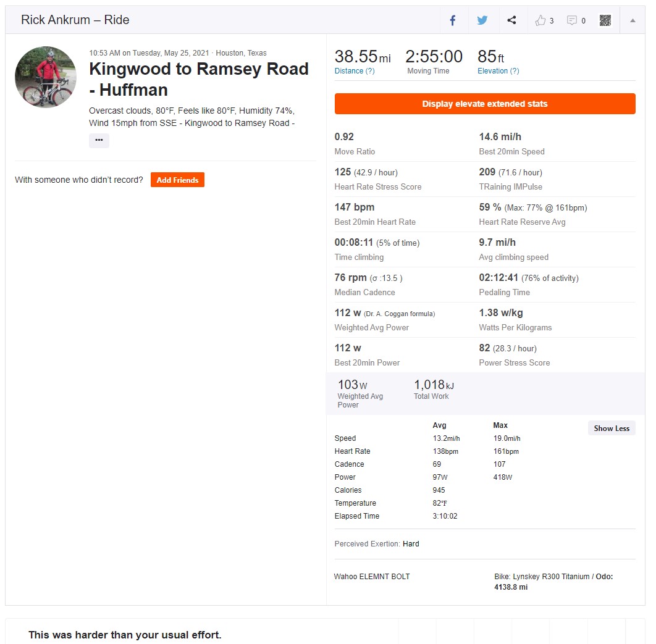Open the Distance (?) help link
This screenshot has width=656, height=644.
355,71
